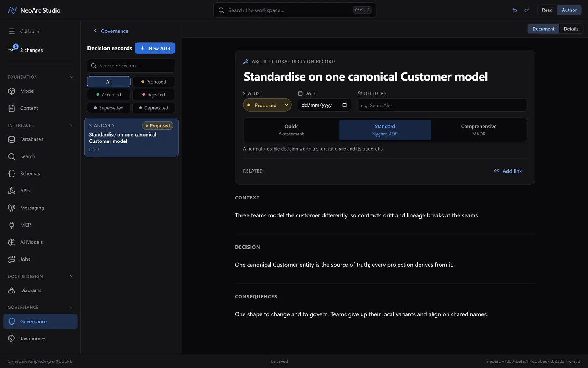The height and width of the screenshot is (368, 588).
Task: Select the Standard Nygard ADR template
Action: tap(385, 130)
